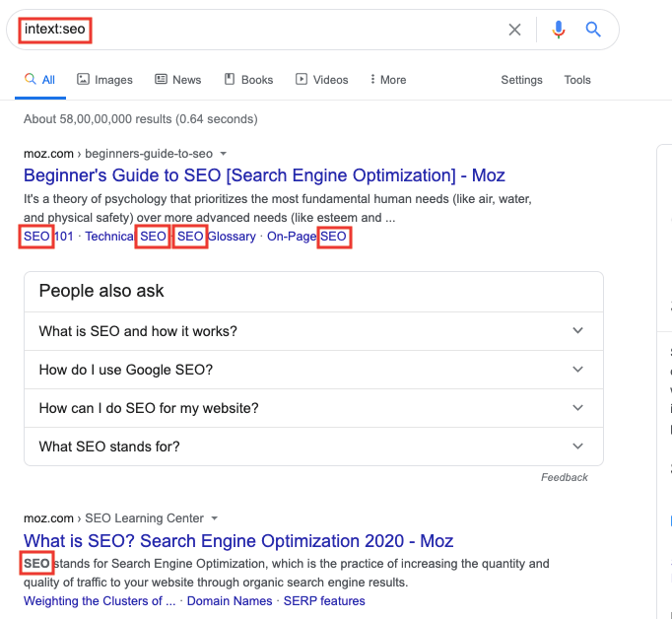The width and height of the screenshot is (672, 619).
Task: Open Settings in the search toolbar
Action: click(521, 80)
